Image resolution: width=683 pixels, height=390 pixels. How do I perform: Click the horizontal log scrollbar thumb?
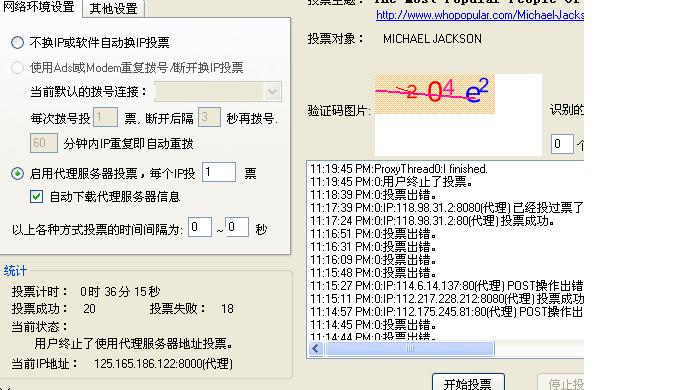(410, 349)
